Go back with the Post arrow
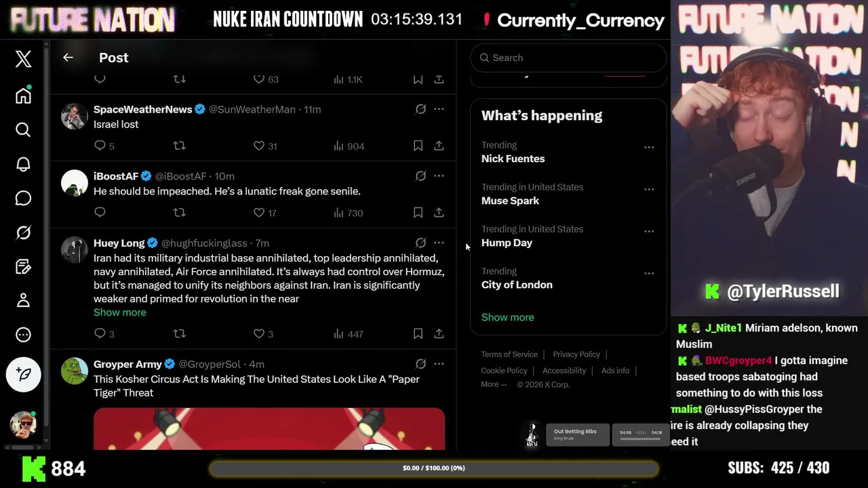The width and height of the screenshot is (868, 488). click(68, 58)
